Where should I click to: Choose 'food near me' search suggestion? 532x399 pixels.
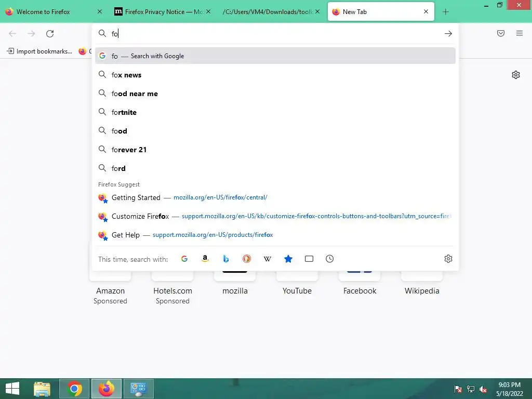pyautogui.click(x=275, y=94)
